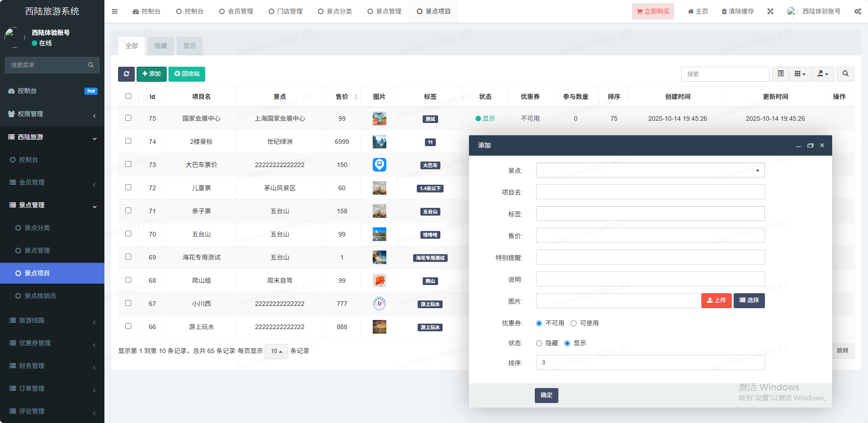Click the price column sort icon
This screenshot has height=423, width=868.
click(x=356, y=97)
